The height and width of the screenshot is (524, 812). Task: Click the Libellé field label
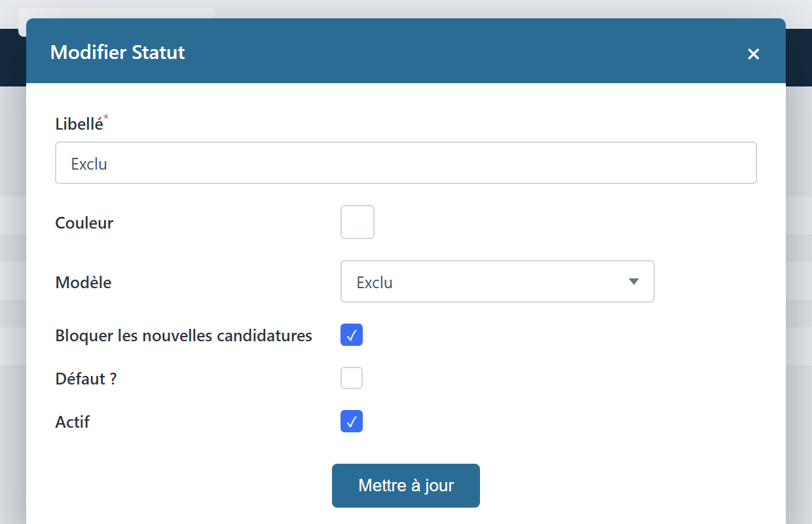coord(79,123)
